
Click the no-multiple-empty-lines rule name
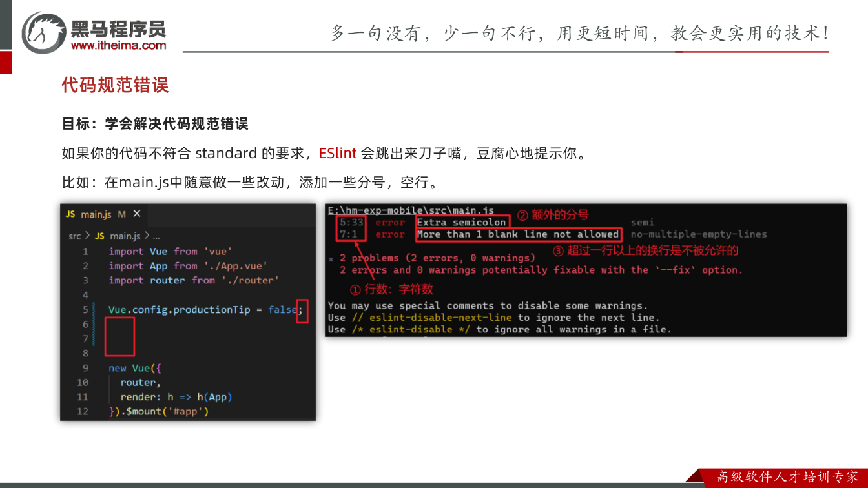[x=699, y=234]
